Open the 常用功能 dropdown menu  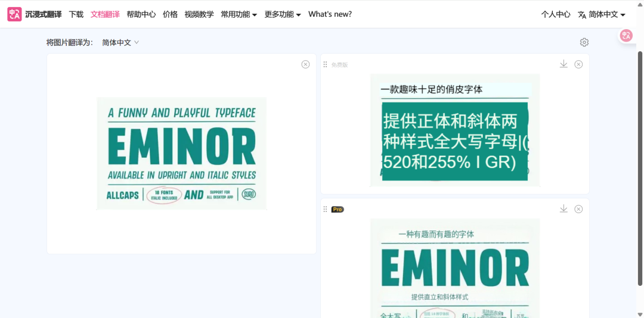click(239, 14)
